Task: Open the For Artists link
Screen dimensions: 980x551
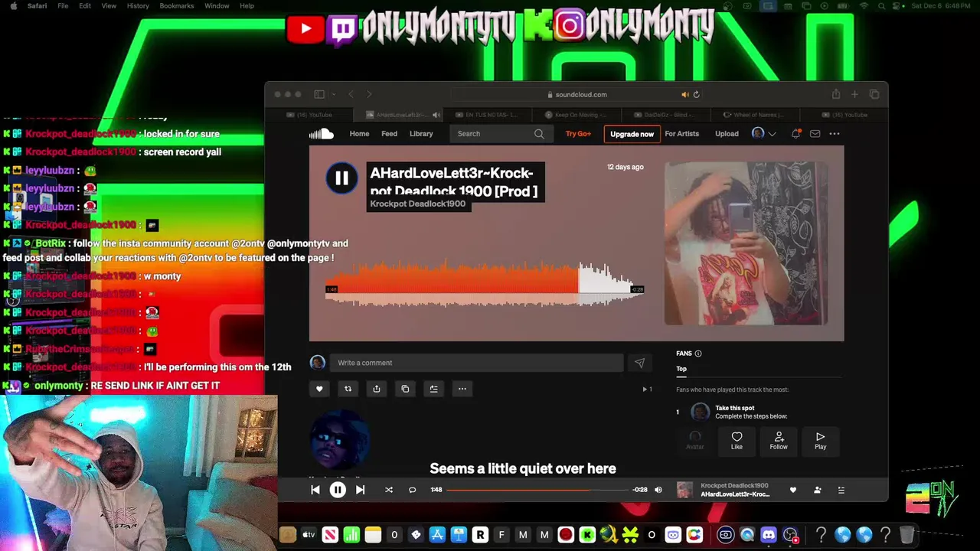Action: [x=681, y=134]
